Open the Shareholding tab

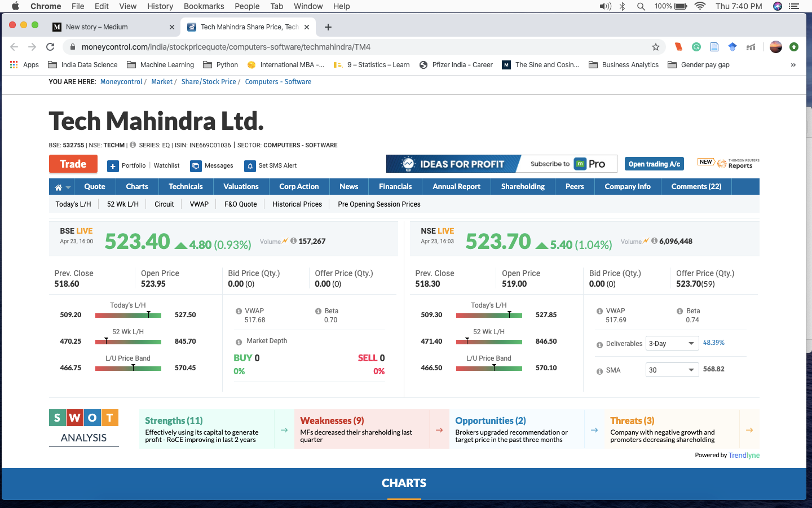tap(523, 187)
